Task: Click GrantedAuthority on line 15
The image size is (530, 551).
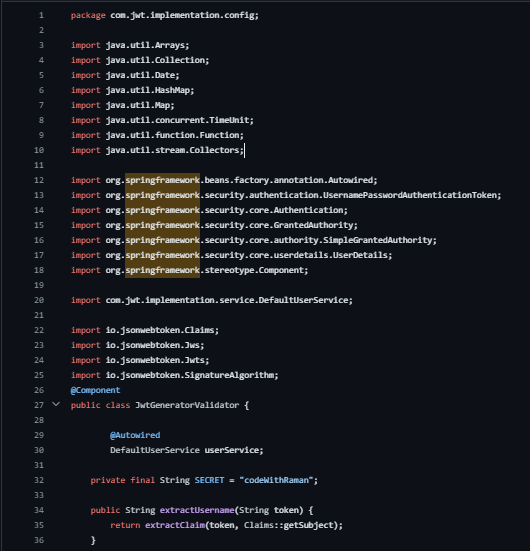Action: click(313, 225)
